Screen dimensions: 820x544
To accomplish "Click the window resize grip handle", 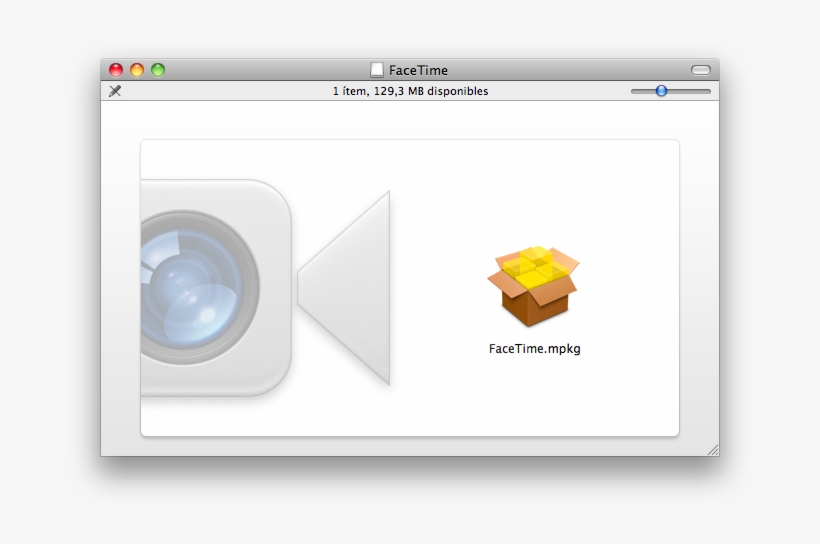I will click(713, 450).
